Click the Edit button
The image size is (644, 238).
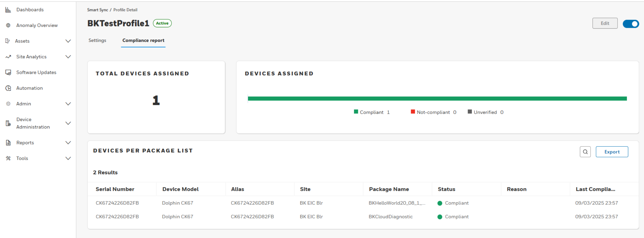tap(605, 23)
